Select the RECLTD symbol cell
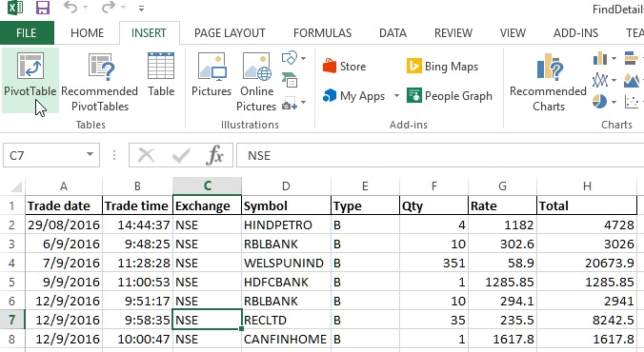 click(286, 320)
